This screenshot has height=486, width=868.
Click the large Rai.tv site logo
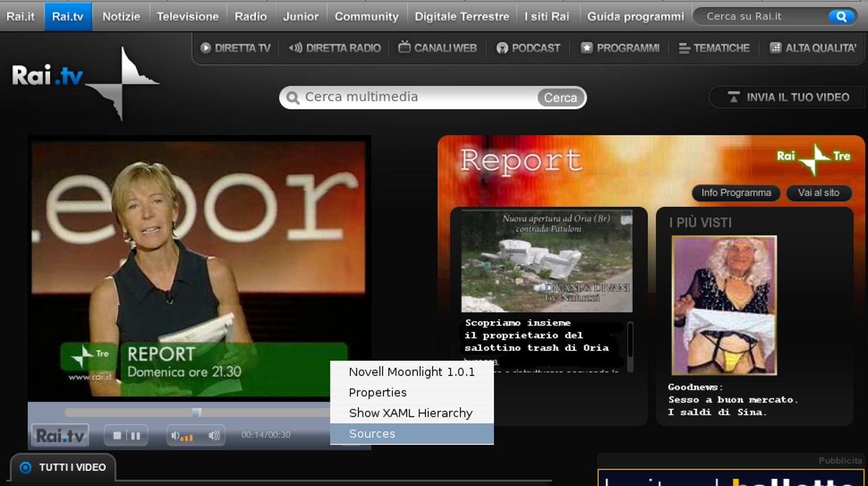[x=85, y=82]
